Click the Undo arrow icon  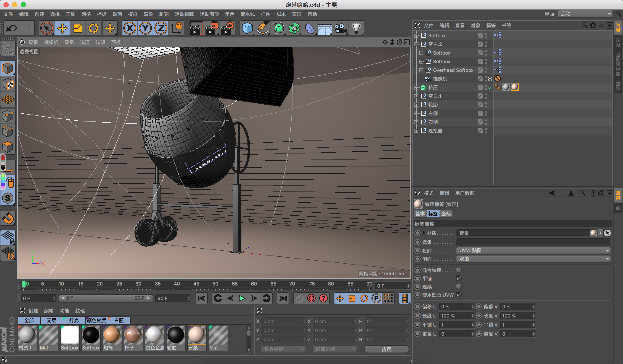coord(11,28)
